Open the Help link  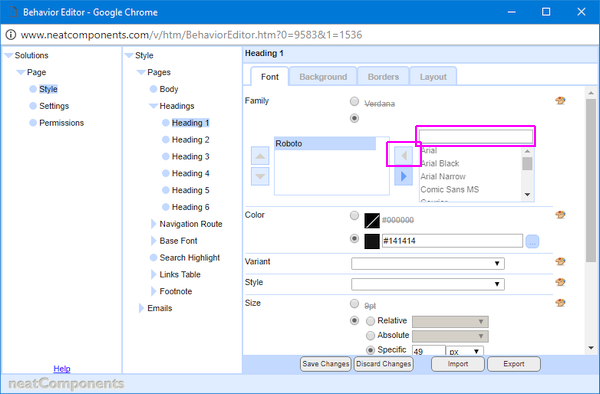pyautogui.click(x=62, y=369)
